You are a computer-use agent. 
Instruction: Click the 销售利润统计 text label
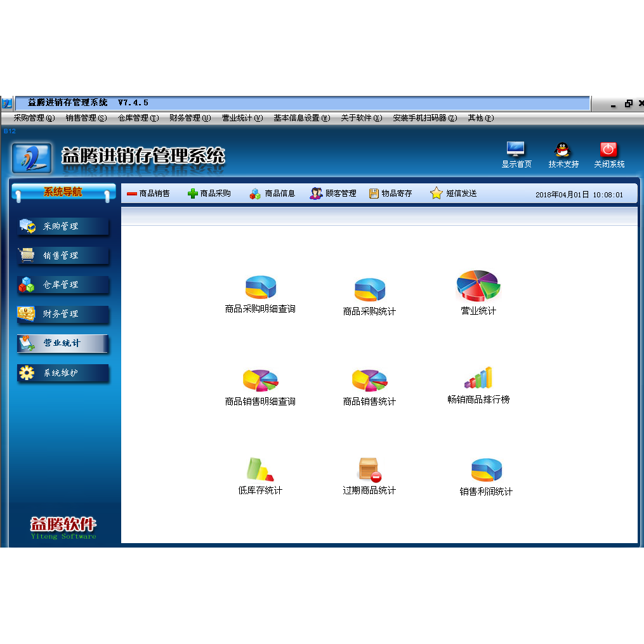pyautogui.click(x=486, y=492)
